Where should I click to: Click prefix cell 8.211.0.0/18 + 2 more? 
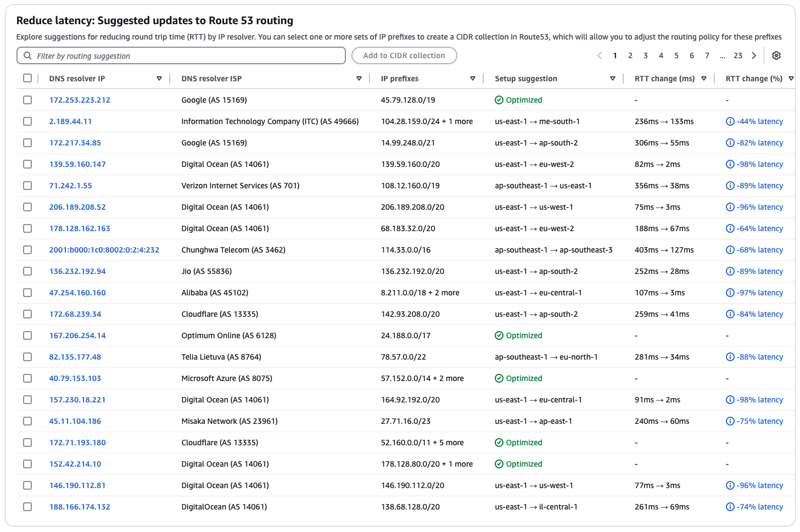click(420, 293)
